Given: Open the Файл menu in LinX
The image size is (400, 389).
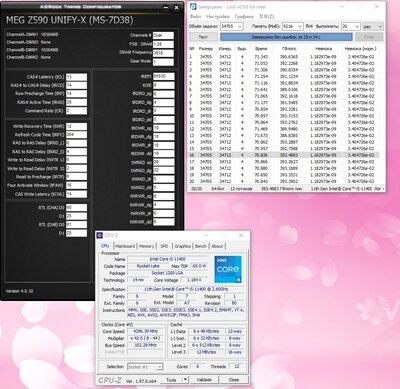Looking at the screenshot, I should 195,16.
